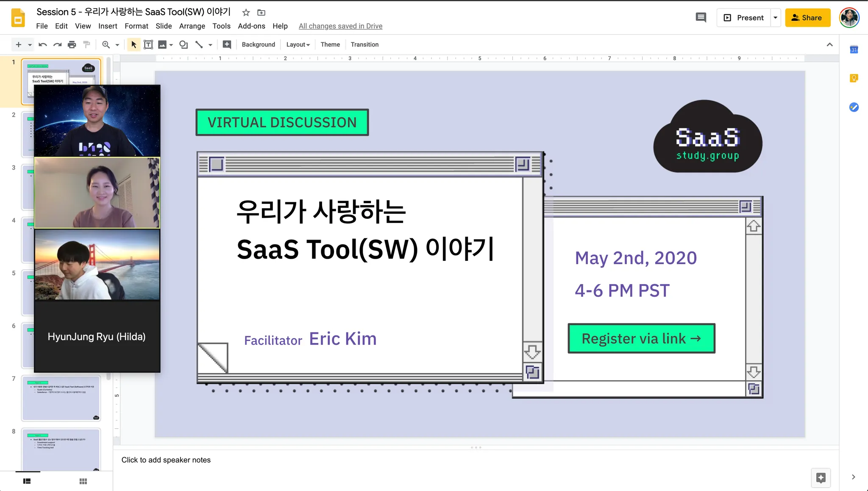This screenshot has height=491, width=868.
Task: Expand the Layout dropdown
Action: (298, 45)
